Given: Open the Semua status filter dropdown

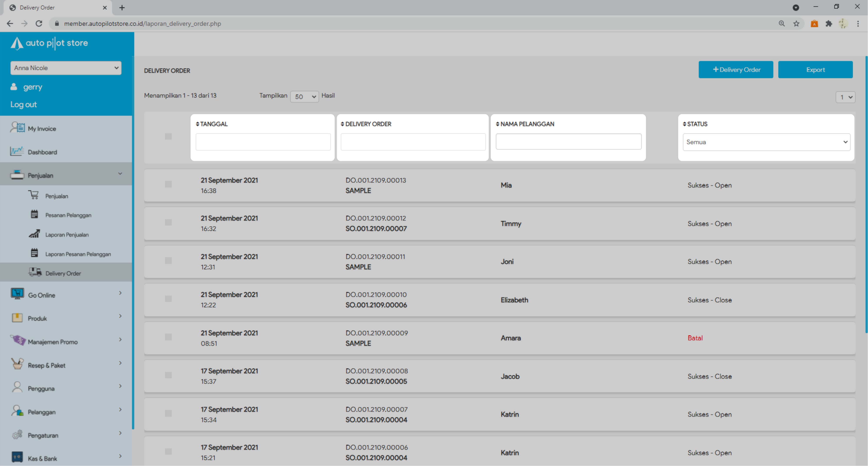Looking at the screenshot, I should click(x=766, y=142).
